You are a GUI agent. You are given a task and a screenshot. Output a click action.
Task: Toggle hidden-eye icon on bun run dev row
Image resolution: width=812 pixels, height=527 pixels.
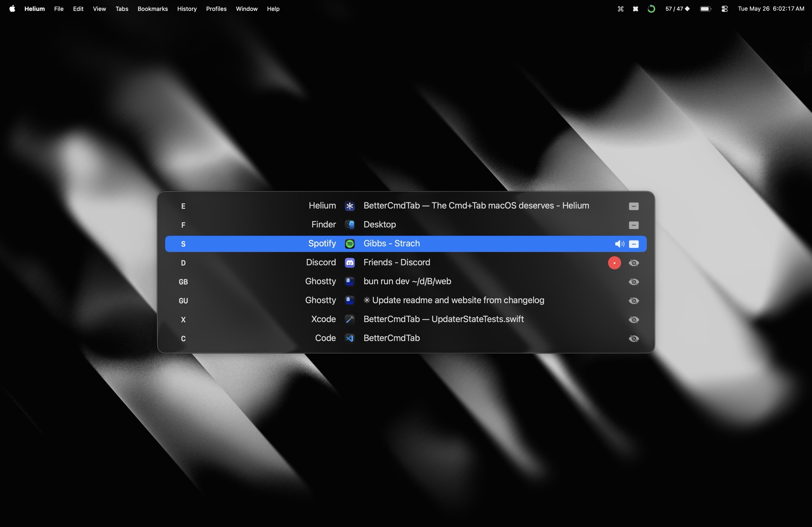pyautogui.click(x=634, y=282)
